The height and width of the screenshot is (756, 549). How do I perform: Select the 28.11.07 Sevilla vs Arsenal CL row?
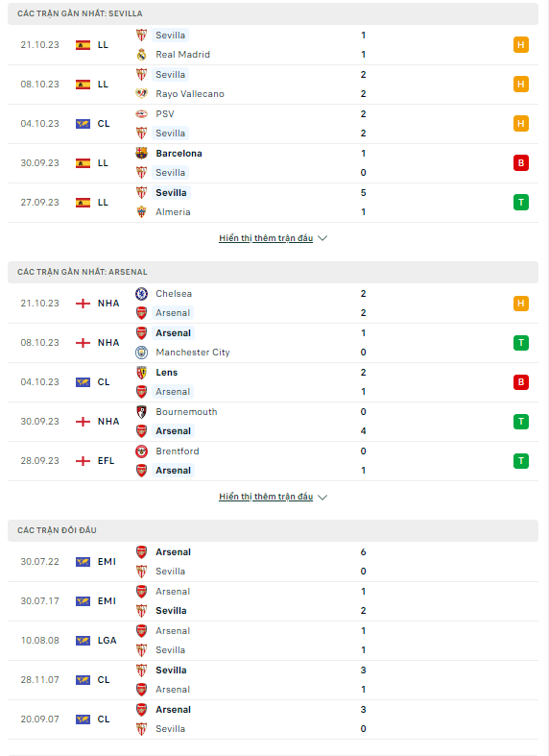pyautogui.click(x=273, y=680)
